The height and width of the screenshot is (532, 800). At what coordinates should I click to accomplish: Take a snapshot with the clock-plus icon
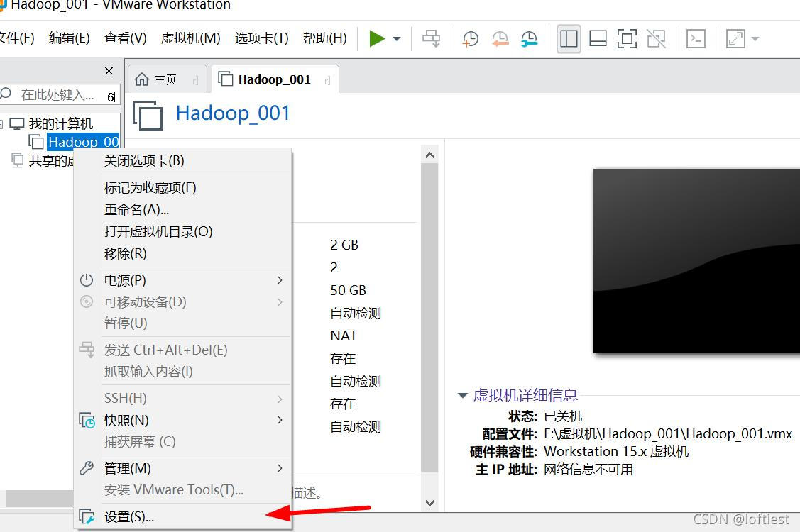[x=470, y=39]
